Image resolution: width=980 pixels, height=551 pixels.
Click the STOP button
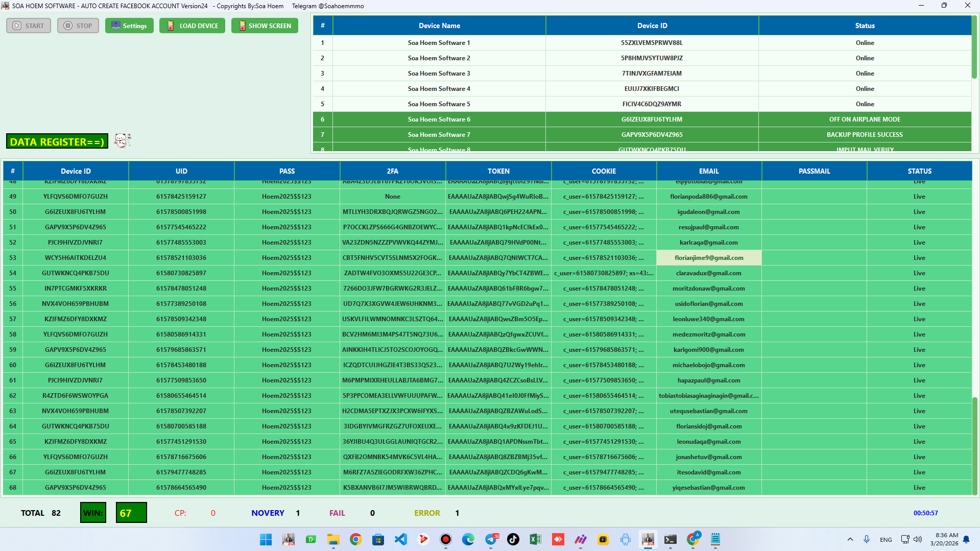(78, 26)
